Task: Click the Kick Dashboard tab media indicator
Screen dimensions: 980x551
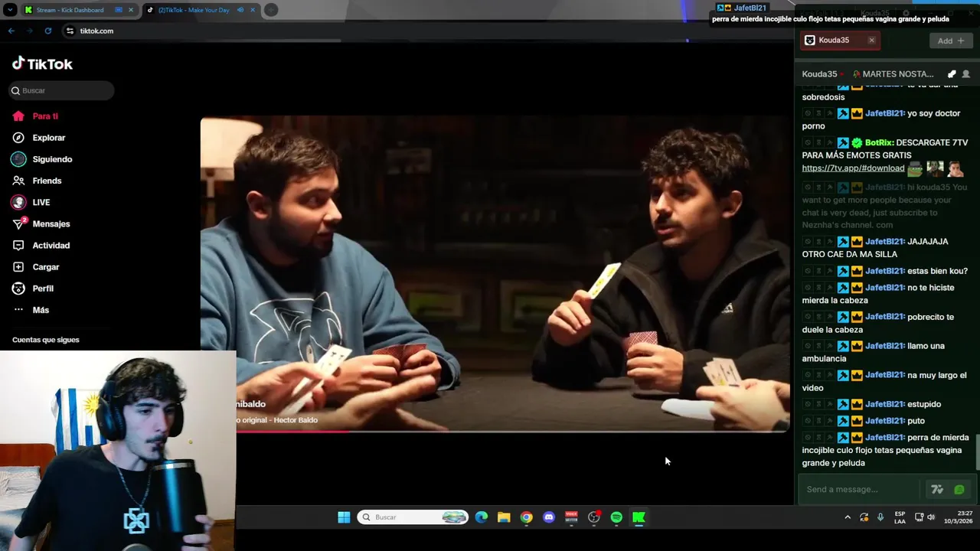Action: click(x=119, y=10)
